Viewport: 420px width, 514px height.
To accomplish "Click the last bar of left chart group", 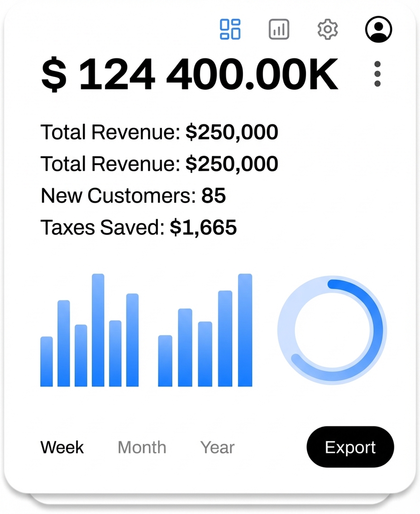I will [x=132, y=340].
